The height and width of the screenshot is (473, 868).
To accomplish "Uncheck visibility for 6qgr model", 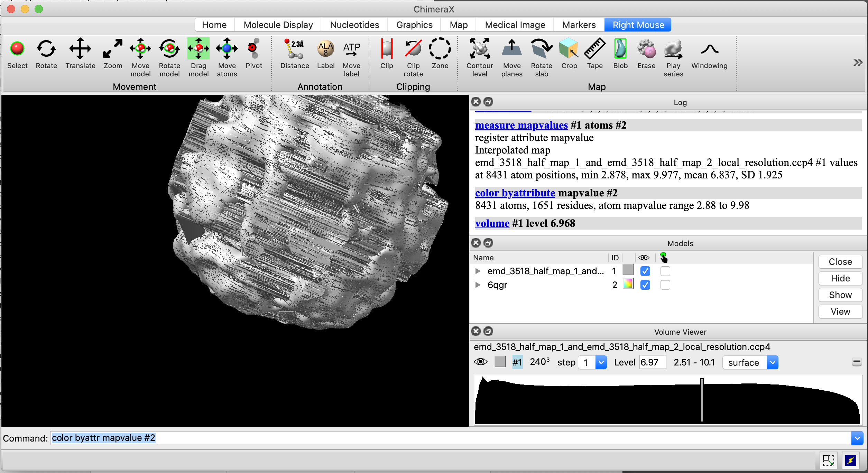I will coord(645,285).
